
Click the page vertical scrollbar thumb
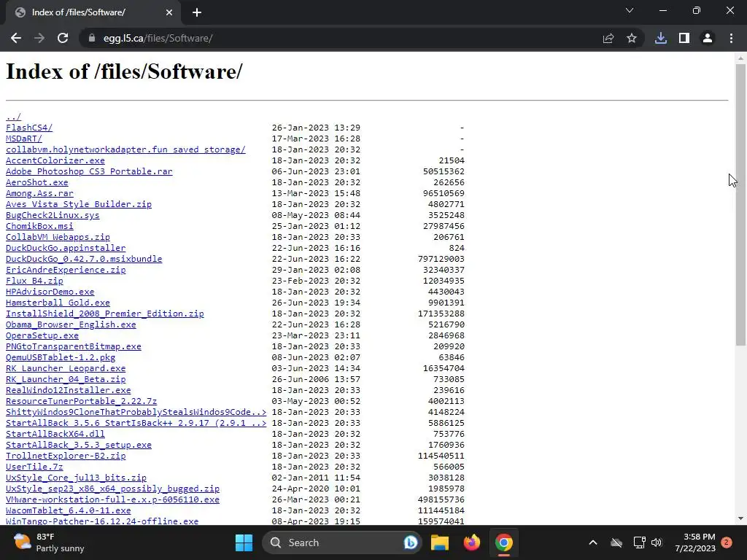[x=740, y=205]
